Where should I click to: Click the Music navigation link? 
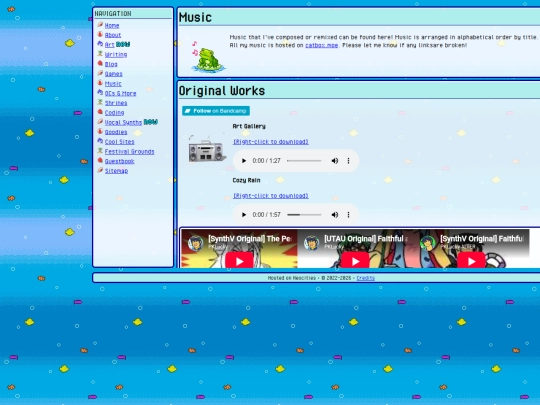pos(113,84)
